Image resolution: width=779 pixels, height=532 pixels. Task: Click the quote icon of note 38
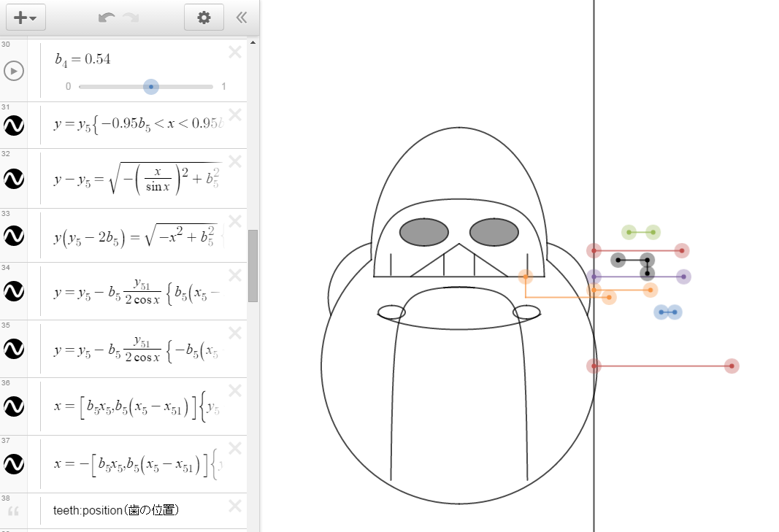pyautogui.click(x=13, y=511)
